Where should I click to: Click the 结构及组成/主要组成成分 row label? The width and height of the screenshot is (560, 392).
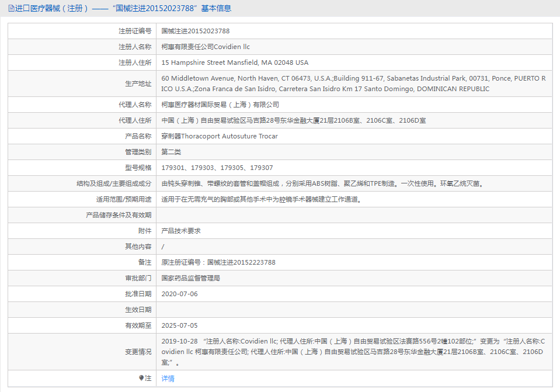click(114, 183)
